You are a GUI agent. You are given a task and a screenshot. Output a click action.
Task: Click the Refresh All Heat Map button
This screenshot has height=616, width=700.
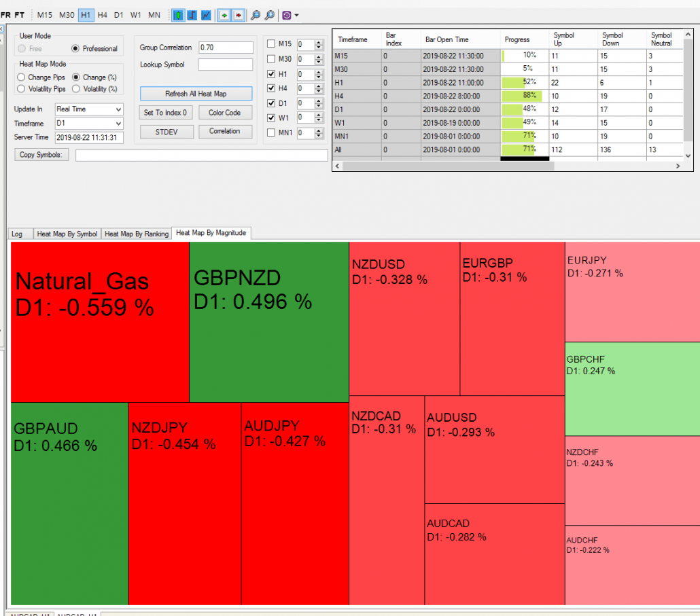coord(196,93)
